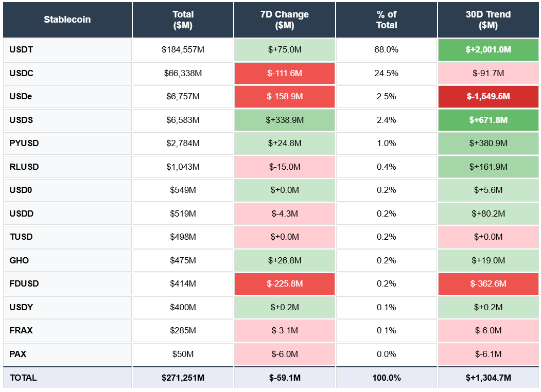Viewport: 541px width, 392px height.
Task: Sort by the Total ($M) column header
Action: pyautogui.click(x=183, y=20)
